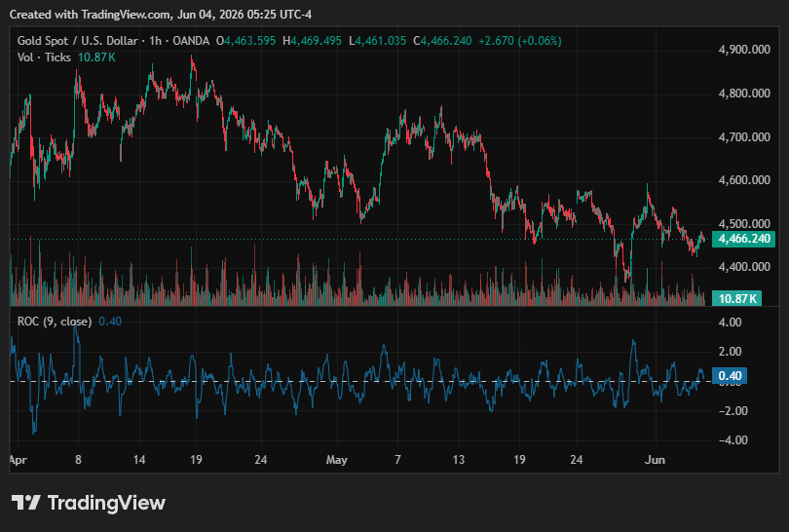
Task: Click the 0.40 ROC value tag
Action: [x=730, y=376]
